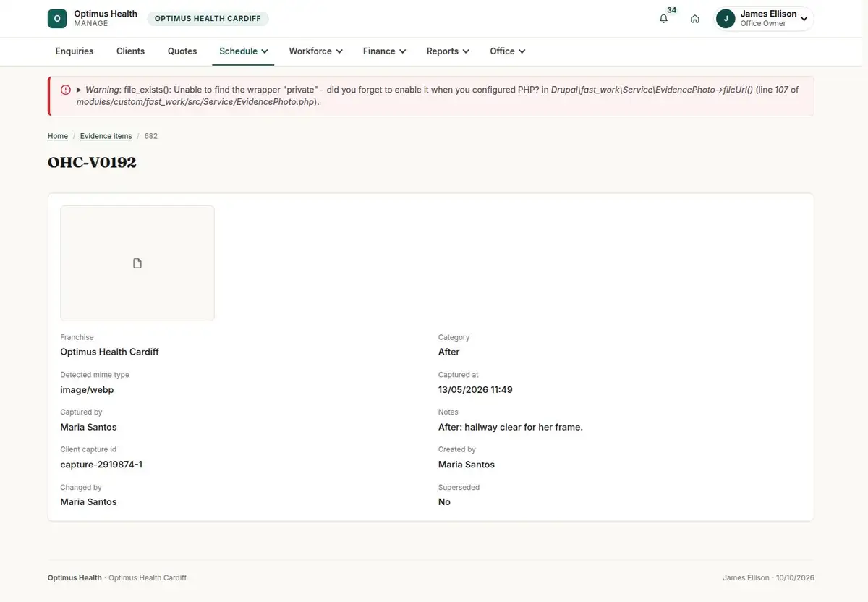868x602 pixels.
Task: Click breadcrumb item 682
Action: tap(151, 136)
